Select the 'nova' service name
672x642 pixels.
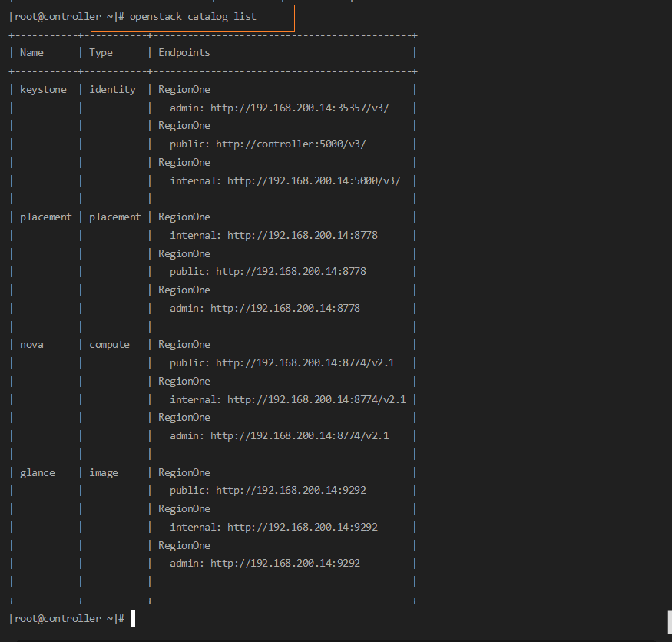pyautogui.click(x=31, y=345)
